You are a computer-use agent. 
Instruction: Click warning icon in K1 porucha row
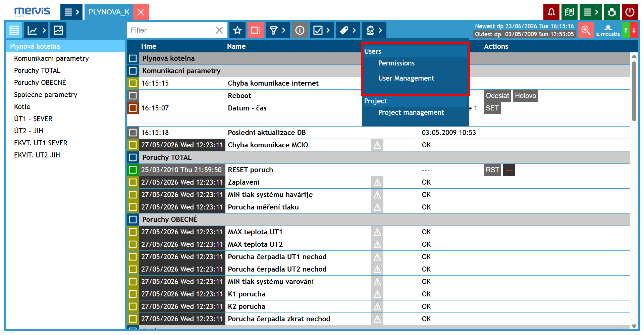(377, 294)
